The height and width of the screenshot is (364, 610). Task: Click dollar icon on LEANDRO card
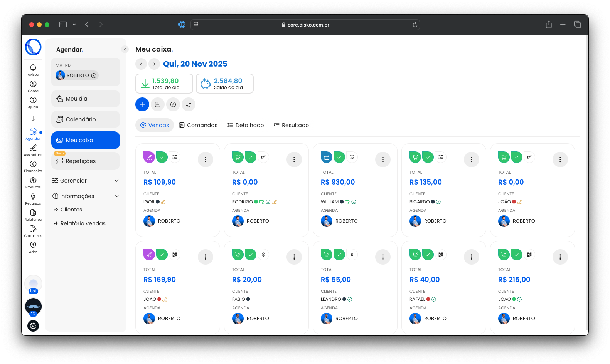[x=352, y=255]
